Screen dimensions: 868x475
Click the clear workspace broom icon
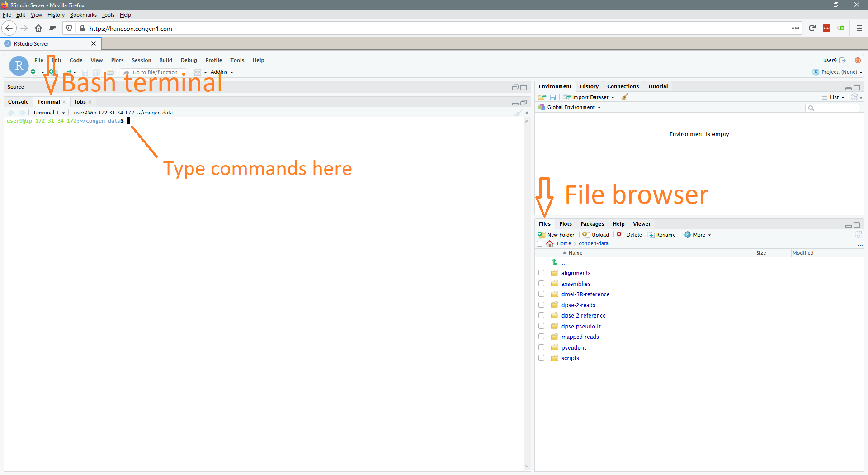625,97
